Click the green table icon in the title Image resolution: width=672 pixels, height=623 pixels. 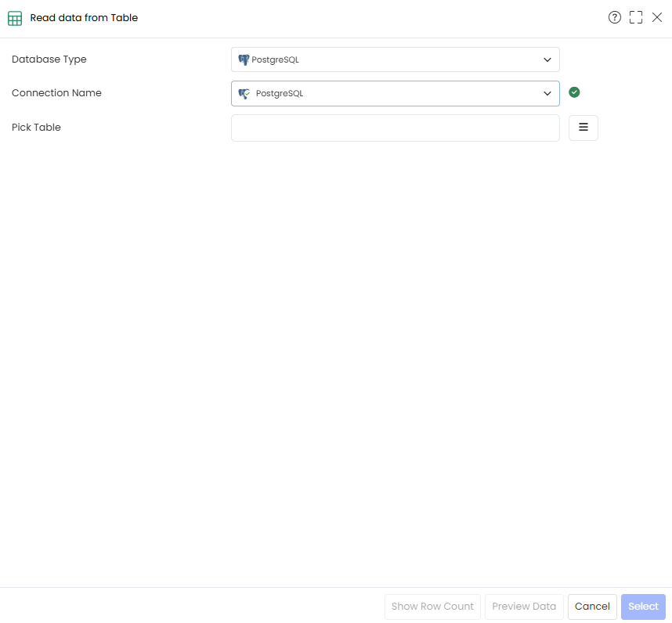15,19
